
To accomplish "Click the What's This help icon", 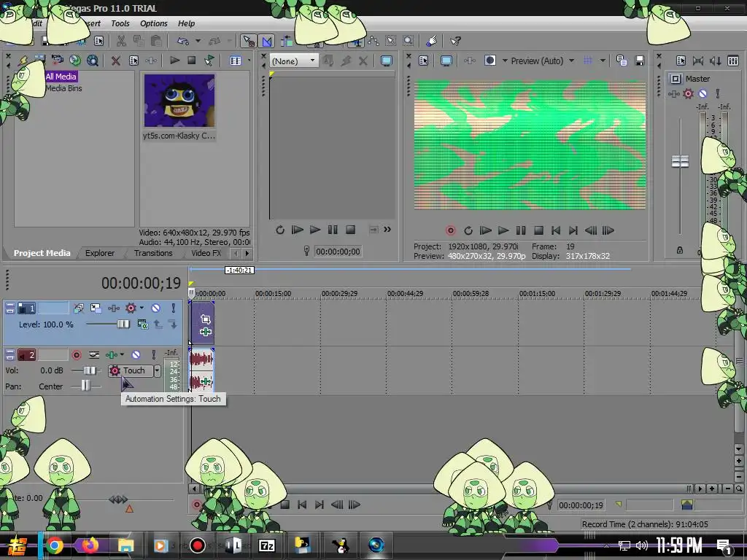I will tap(455, 41).
